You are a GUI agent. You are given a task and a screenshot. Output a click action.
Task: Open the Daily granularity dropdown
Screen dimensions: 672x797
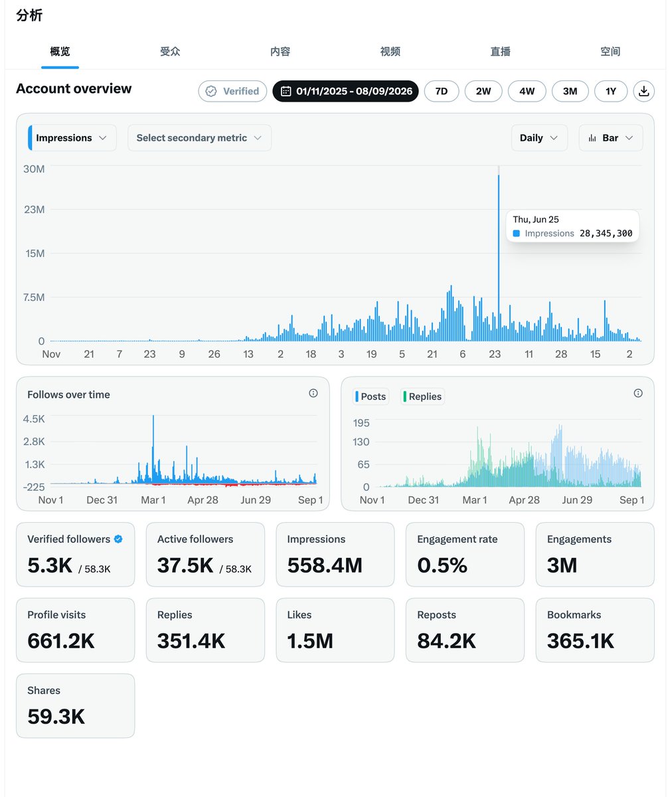(x=539, y=137)
